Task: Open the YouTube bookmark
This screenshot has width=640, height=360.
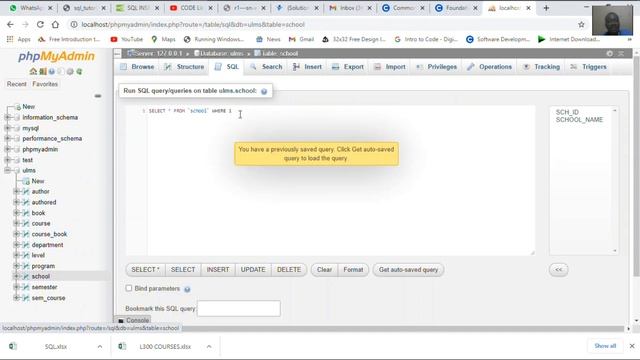Action: 127,39
